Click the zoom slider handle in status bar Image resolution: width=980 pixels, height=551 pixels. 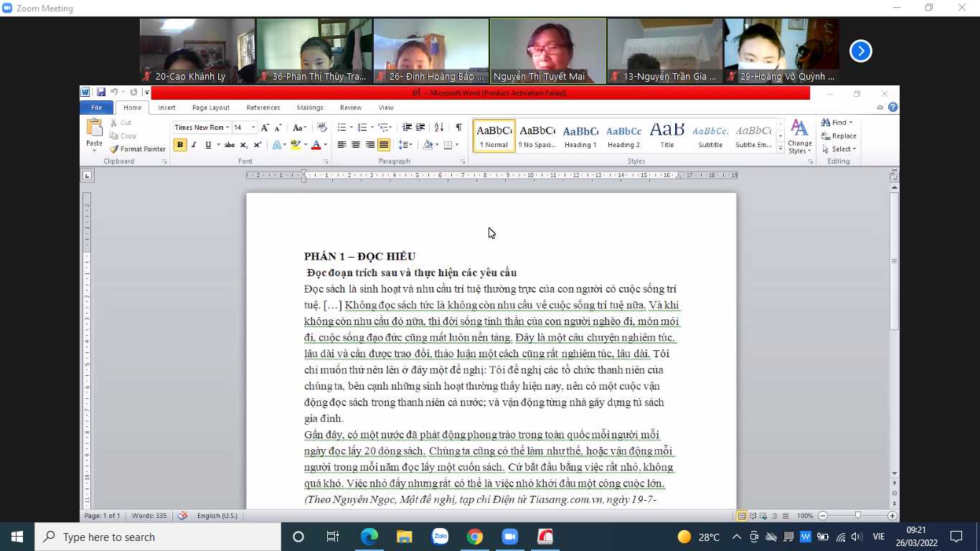[858, 516]
